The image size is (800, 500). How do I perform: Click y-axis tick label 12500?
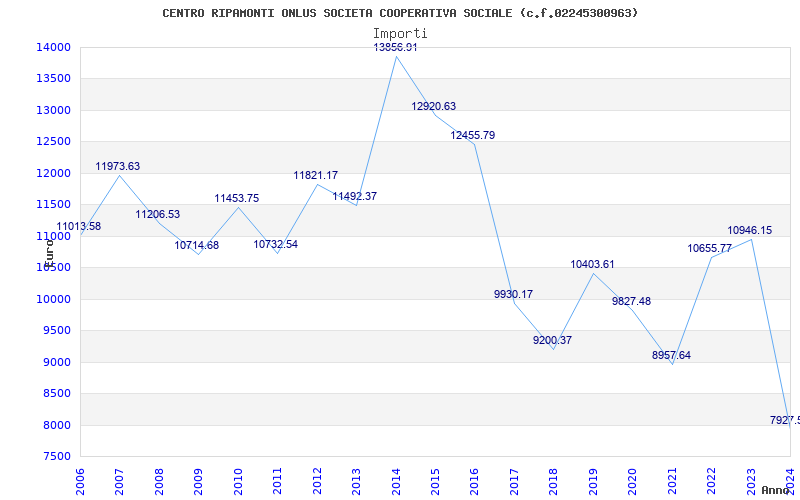point(53,141)
